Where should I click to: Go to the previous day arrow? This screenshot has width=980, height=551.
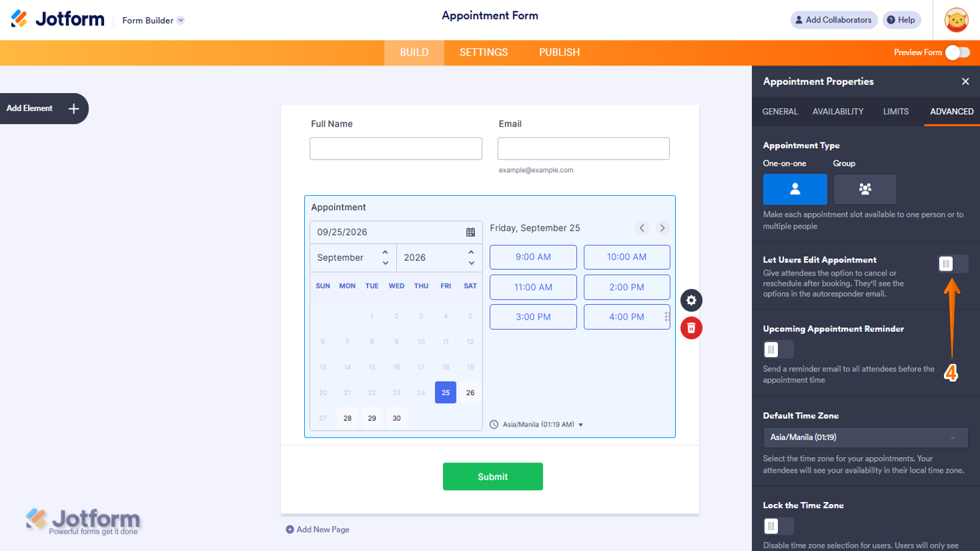click(642, 228)
